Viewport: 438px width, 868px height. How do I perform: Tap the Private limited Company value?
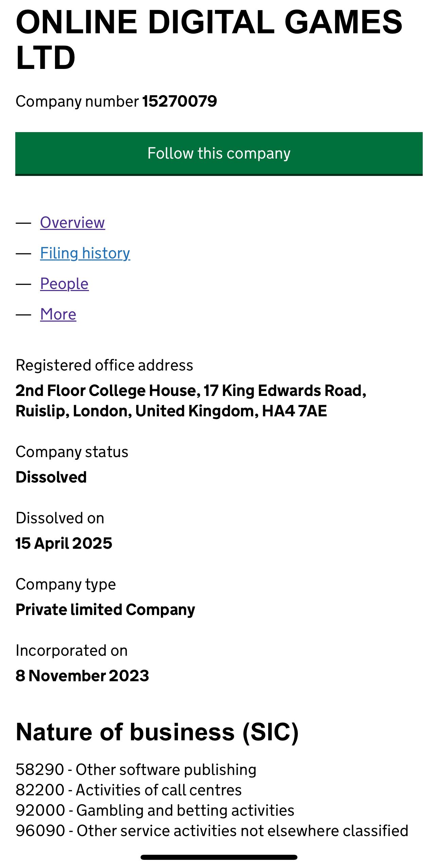[x=105, y=610]
